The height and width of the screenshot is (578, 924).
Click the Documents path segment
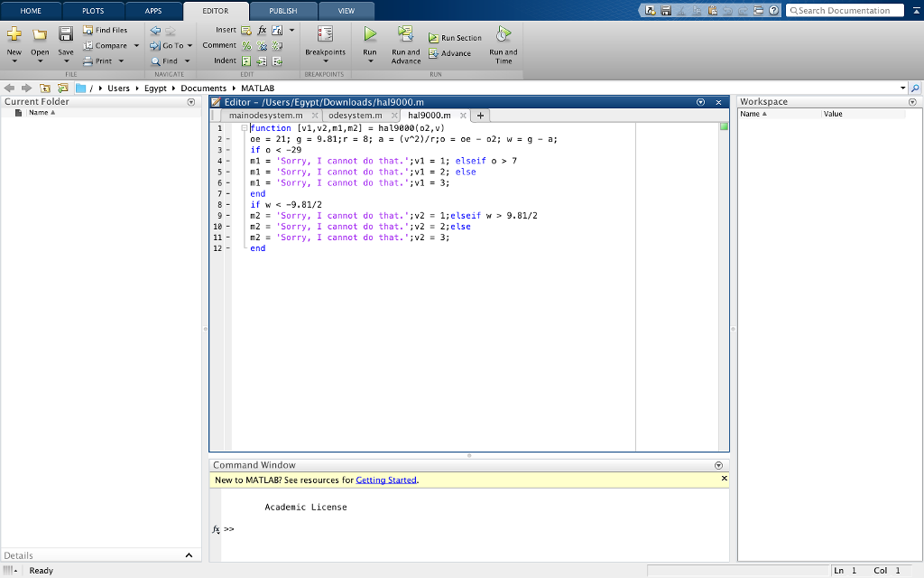click(x=203, y=88)
